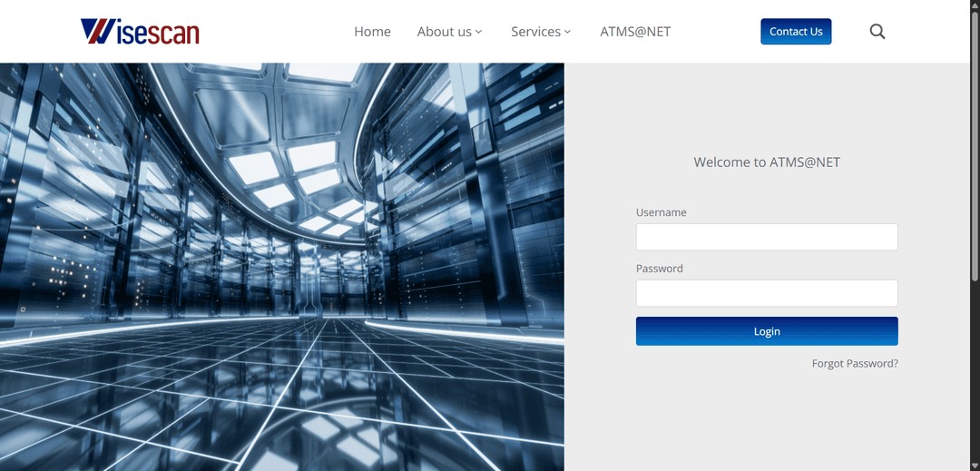Expand the About us dropdown menu

[450, 31]
